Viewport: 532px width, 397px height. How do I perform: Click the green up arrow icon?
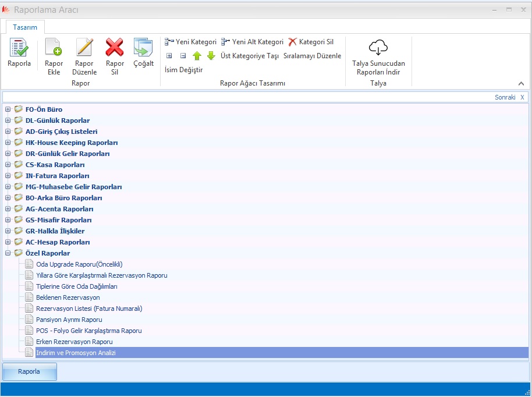(197, 56)
